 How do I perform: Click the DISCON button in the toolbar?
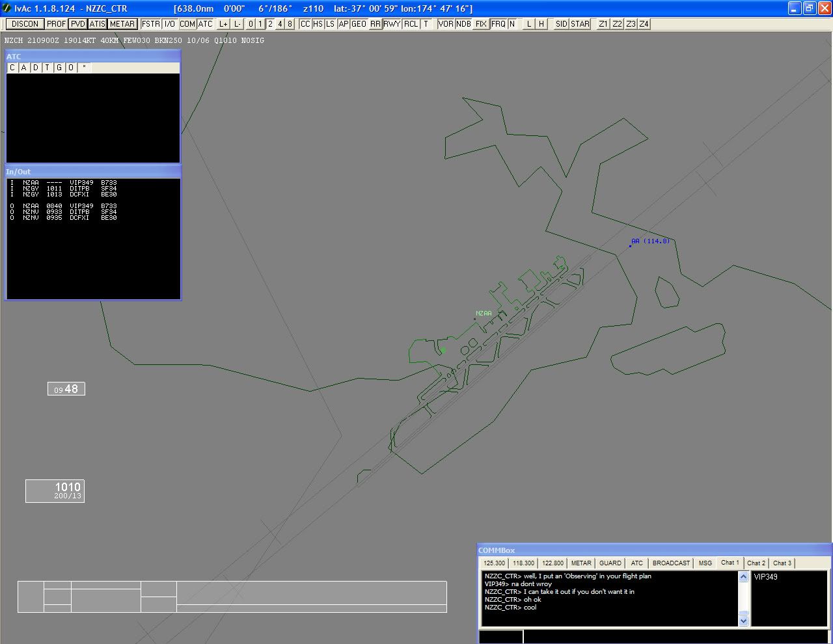25,24
